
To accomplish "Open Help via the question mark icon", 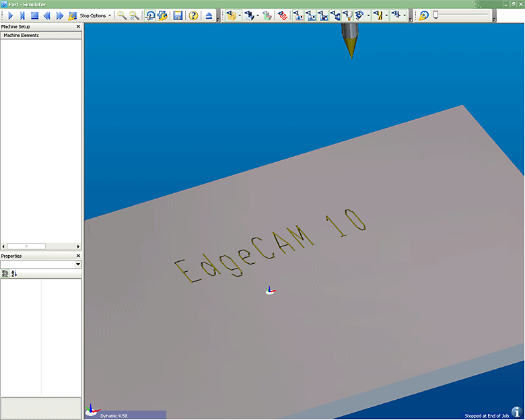I will click(193, 15).
